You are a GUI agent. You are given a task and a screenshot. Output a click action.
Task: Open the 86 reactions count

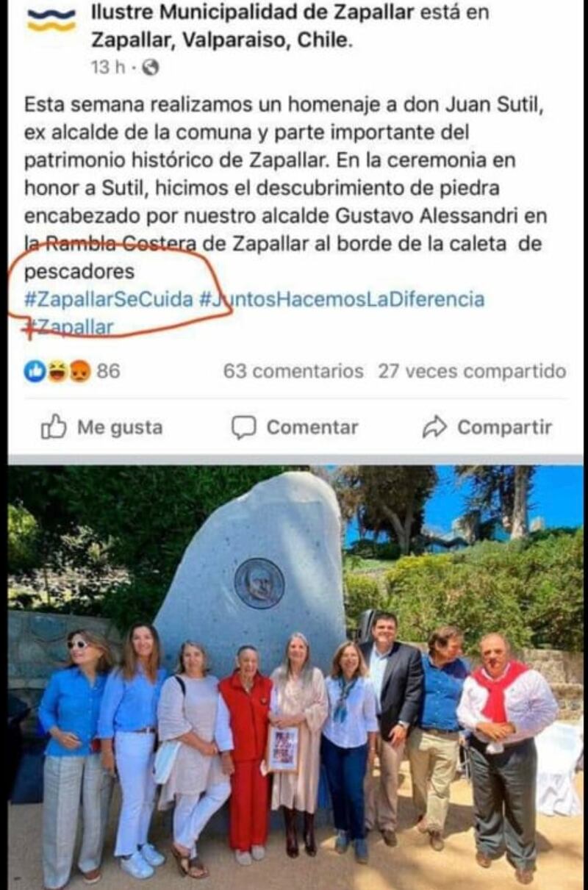pos(108,372)
